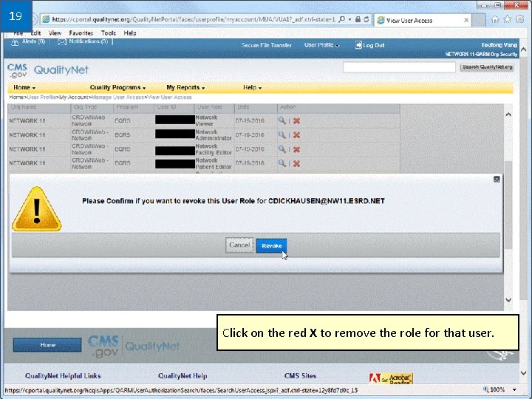Expand the Help navigation menu
Viewport: 532px width, 399px height.
click(252, 87)
